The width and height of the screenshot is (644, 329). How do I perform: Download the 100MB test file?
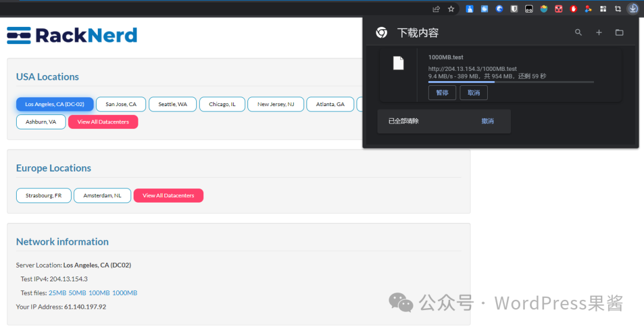tap(99, 293)
